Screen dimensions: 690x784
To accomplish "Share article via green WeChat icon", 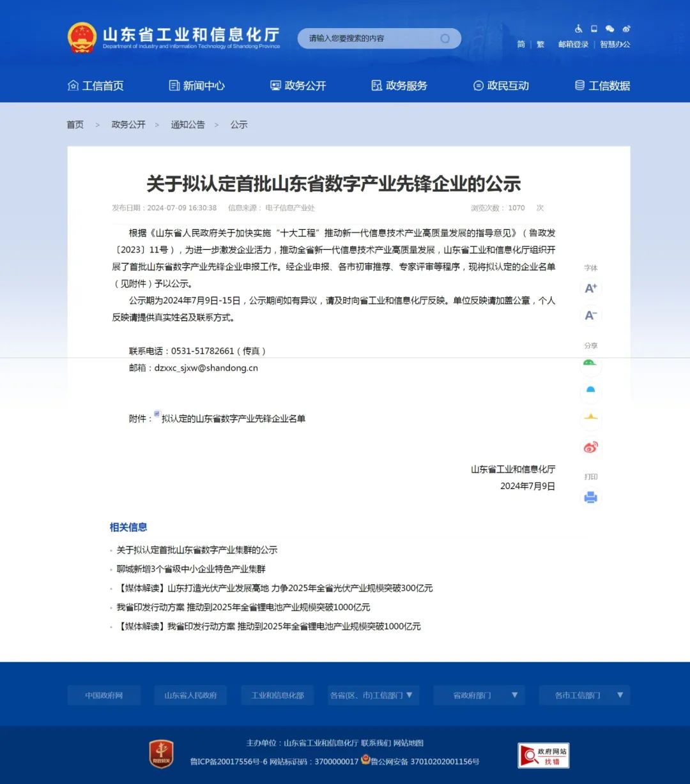I will 590,365.
